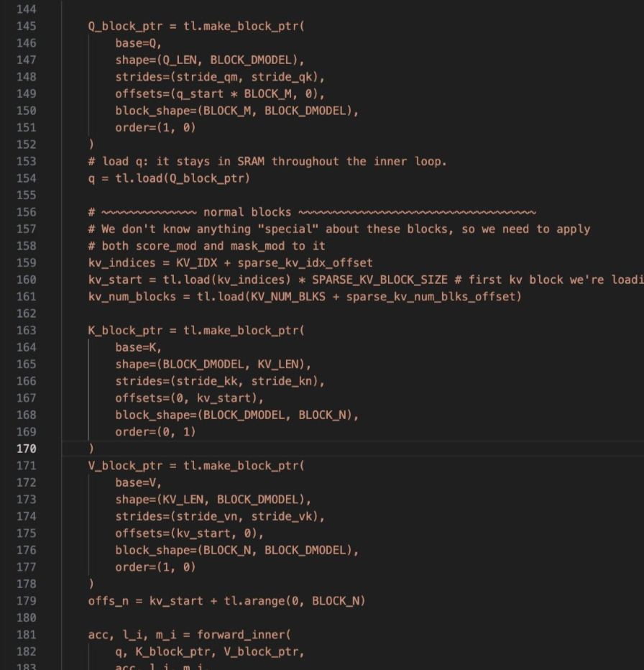Click line number 145 in the gutter
Viewport: 644px width, 670px height.
[x=26, y=26]
